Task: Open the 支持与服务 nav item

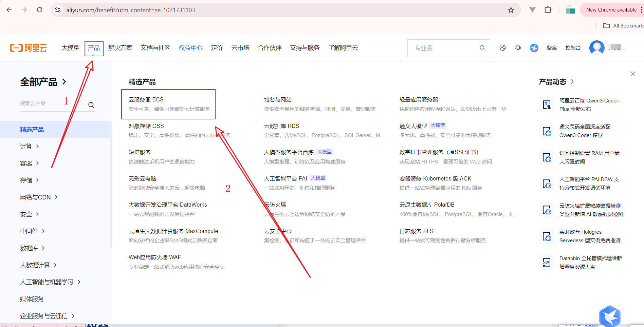Action: pos(305,48)
